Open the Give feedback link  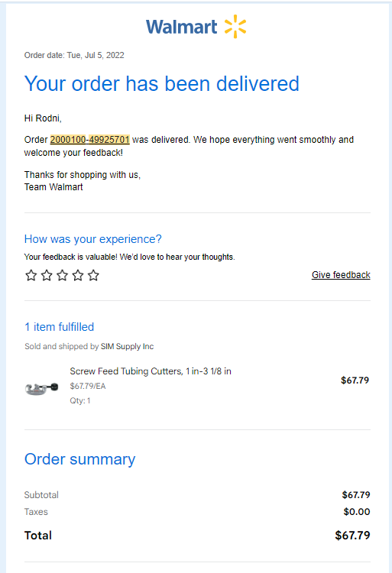click(x=341, y=275)
